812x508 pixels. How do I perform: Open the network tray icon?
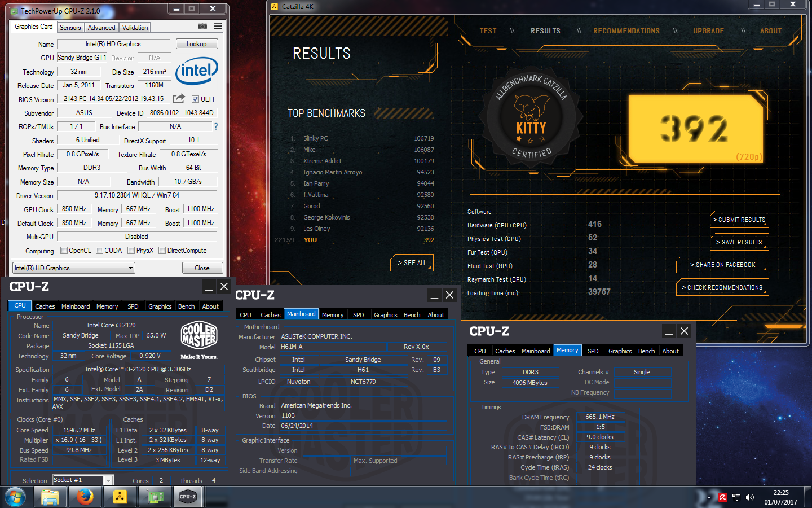[x=736, y=497]
